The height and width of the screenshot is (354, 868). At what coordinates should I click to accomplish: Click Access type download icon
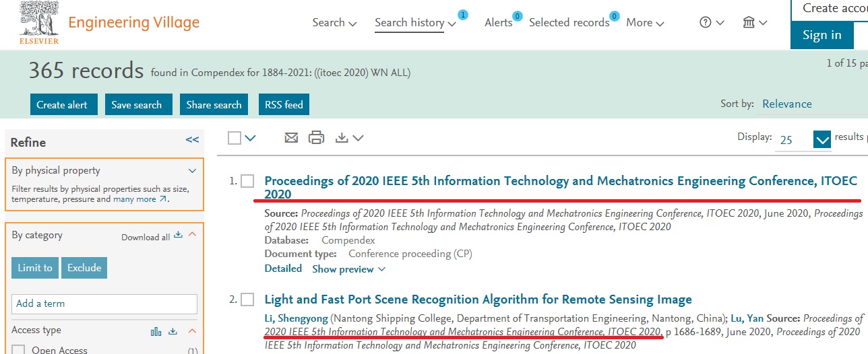(173, 331)
